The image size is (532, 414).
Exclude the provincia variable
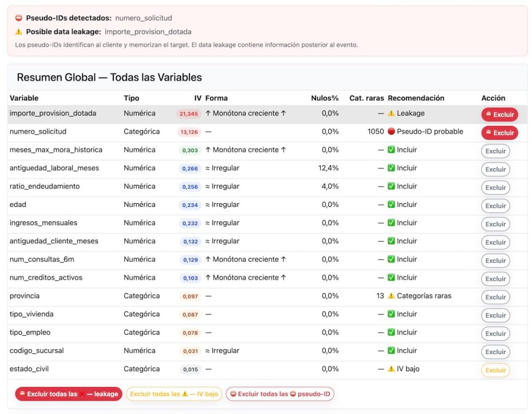click(495, 297)
